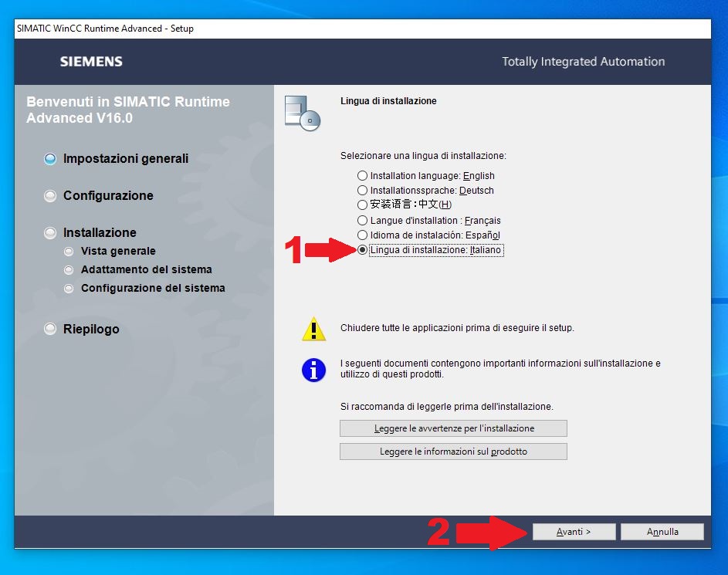728x575 pixels.
Task: Click the Avanti next button
Action: coord(574,532)
